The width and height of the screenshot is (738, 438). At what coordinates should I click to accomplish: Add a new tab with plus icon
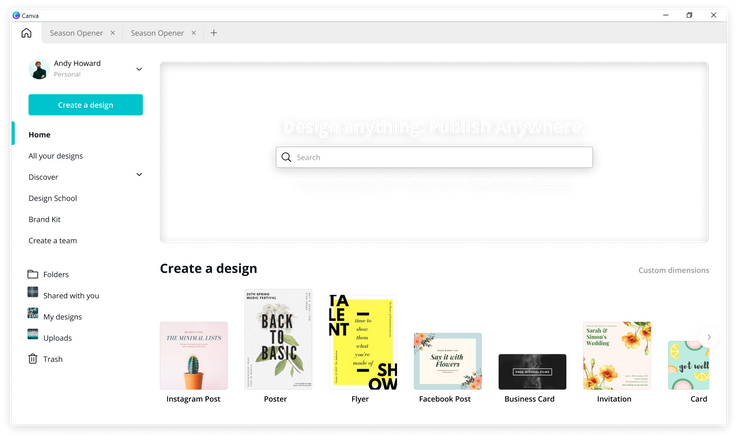pos(214,33)
